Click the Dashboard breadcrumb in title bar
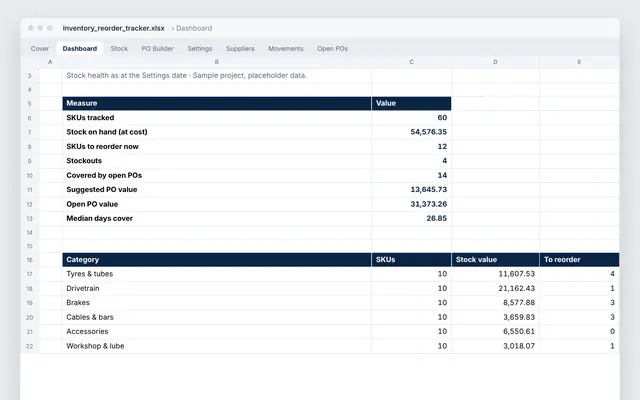This screenshot has width=640, height=400. (x=194, y=28)
